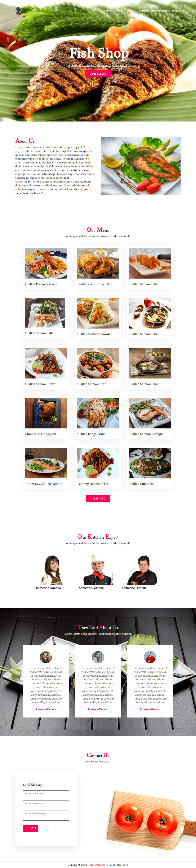Screen dimensions: 196x868
Task: Open the Lemony Steamed Fish thumbnail
Action: pyautogui.click(x=98, y=463)
